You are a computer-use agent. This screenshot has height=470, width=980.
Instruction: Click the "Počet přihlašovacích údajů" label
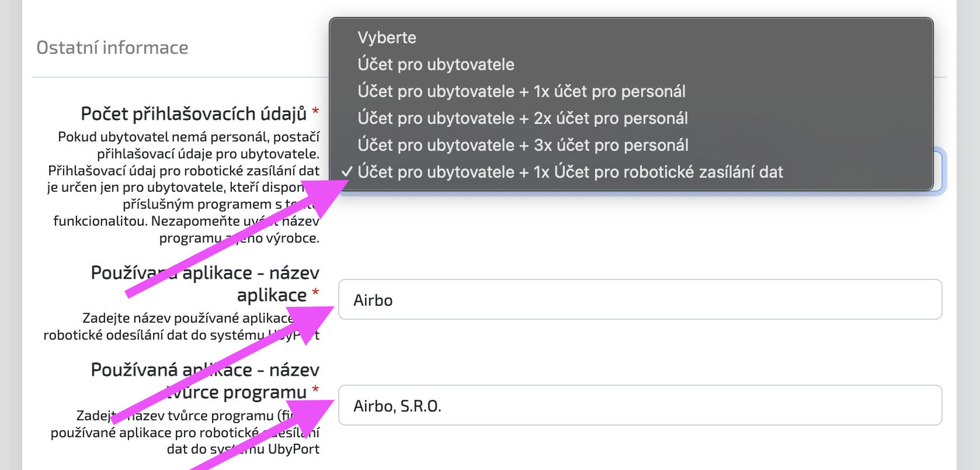click(x=194, y=113)
